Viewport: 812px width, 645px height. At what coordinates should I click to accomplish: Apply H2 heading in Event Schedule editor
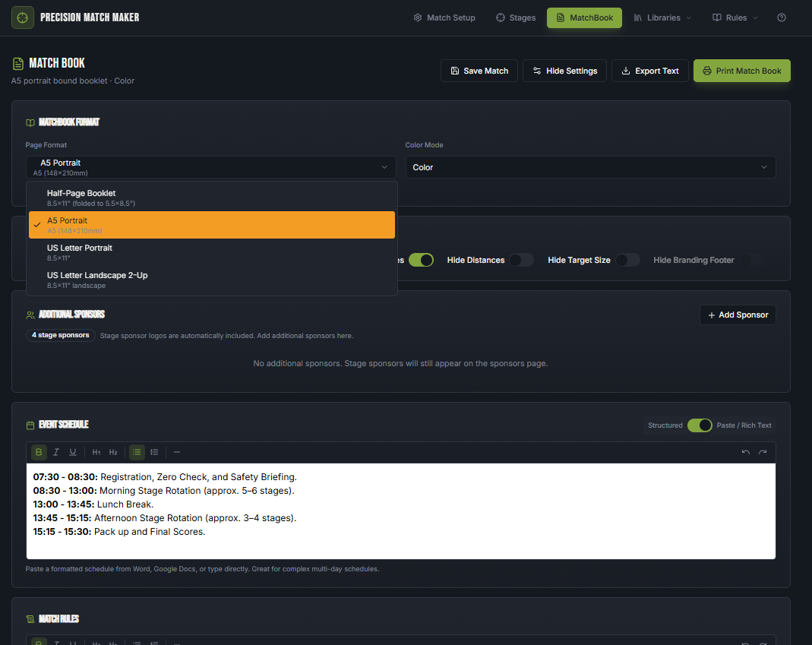tap(113, 452)
